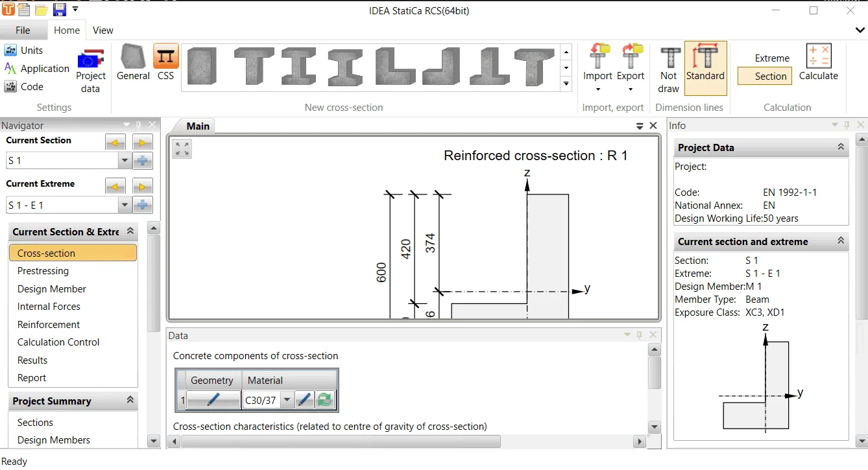This screenshot has width=868, height=470.
Task: Open Project data
Action: coord(91,71)
